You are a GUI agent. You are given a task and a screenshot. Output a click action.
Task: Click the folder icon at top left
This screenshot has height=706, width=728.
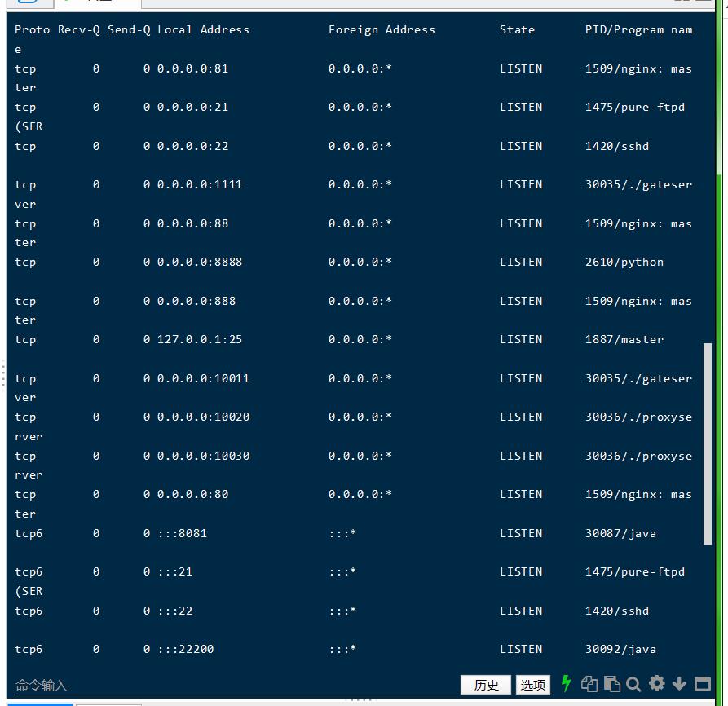click(28, 2)
